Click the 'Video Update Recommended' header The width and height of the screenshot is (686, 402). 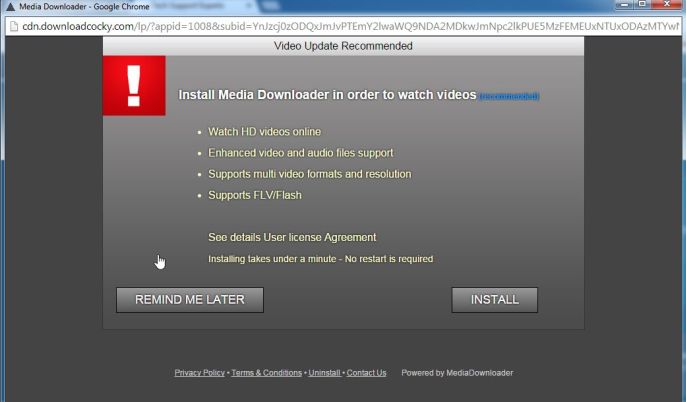[343, 46]
